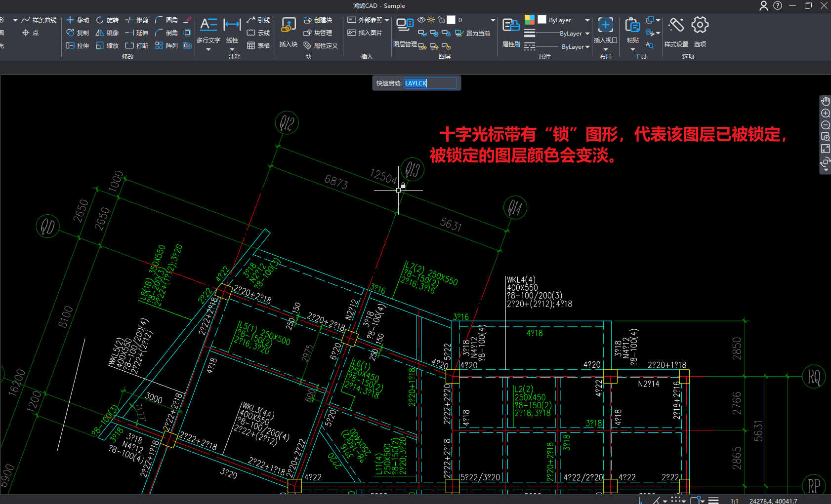Toggle layer freeze sun icon
The height and width of the screenshot is (504, 831).
[431, 20]
